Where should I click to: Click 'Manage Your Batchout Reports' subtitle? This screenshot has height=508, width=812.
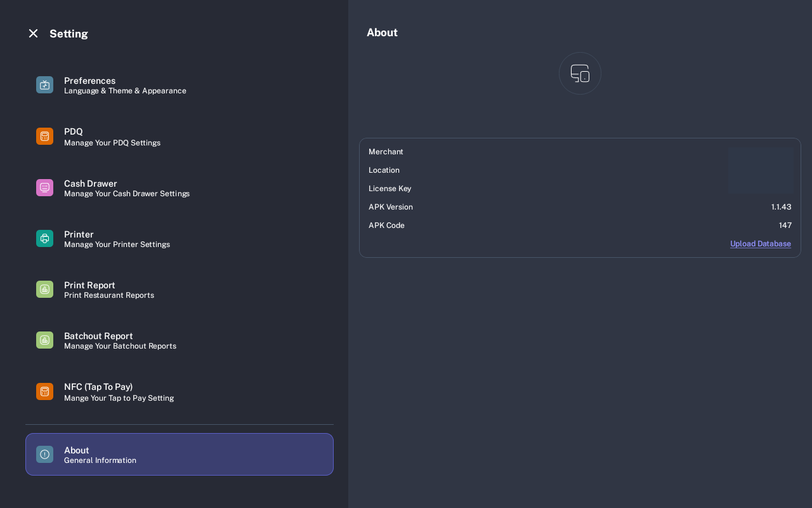pos(120,346)
